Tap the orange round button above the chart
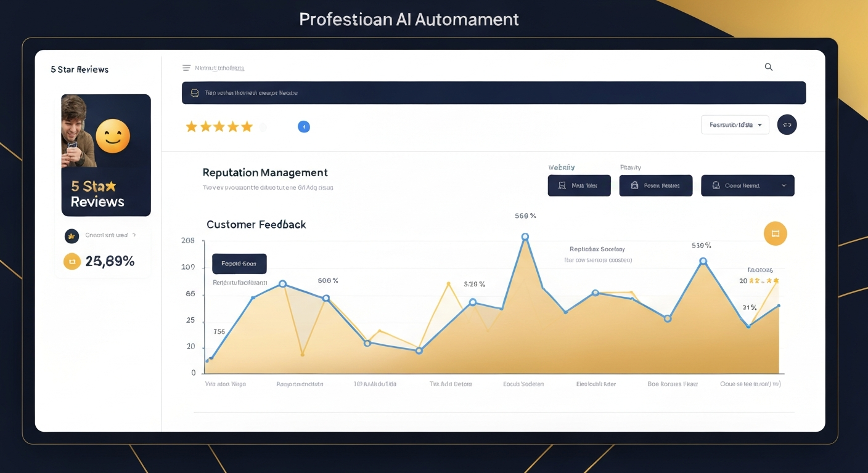Image resolution: width=868 pixels, height=473 pixels. pyautogui.click(x=776, y=233)
